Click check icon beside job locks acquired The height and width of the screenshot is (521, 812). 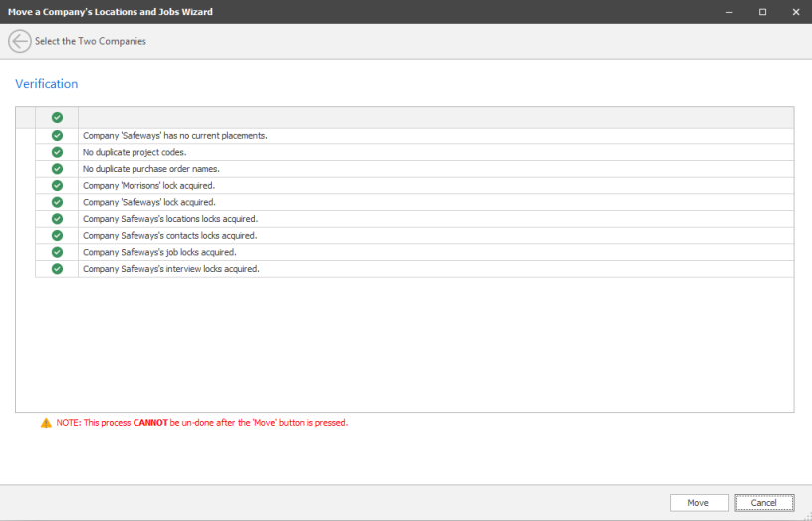point(57,252)
